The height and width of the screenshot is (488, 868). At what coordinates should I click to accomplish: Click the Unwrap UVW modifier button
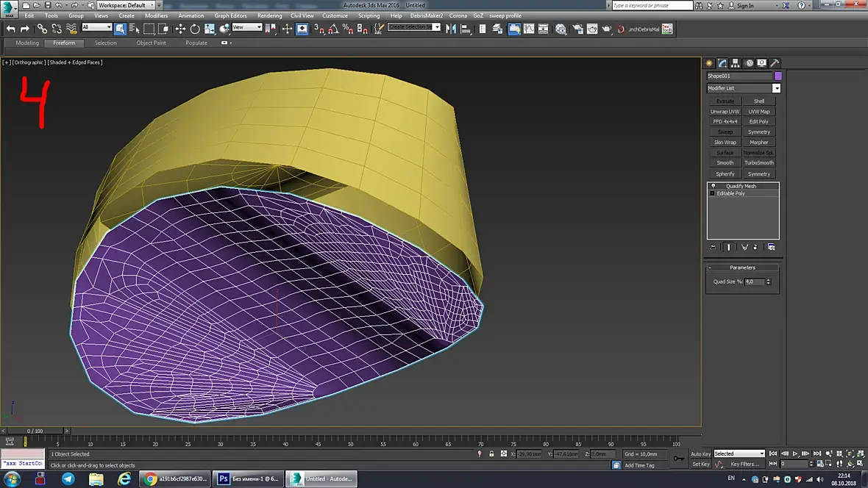725,112
